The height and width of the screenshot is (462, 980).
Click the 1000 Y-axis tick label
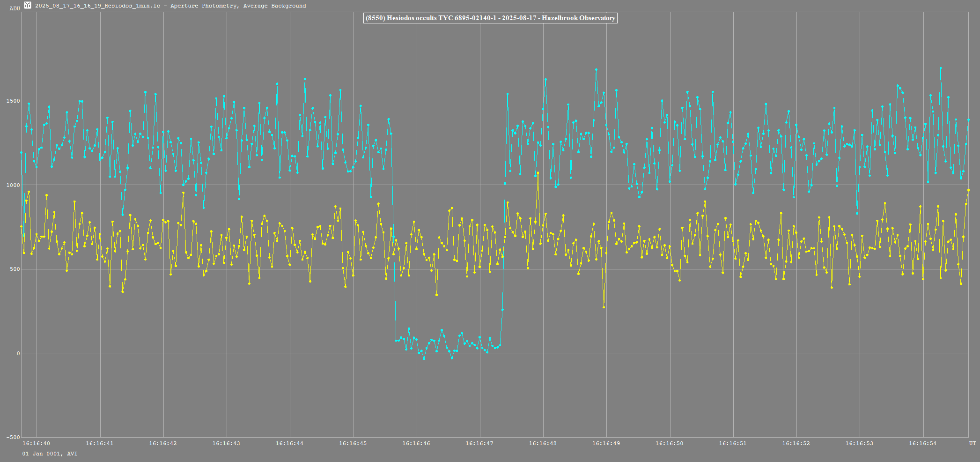click(x=14, y=185)
